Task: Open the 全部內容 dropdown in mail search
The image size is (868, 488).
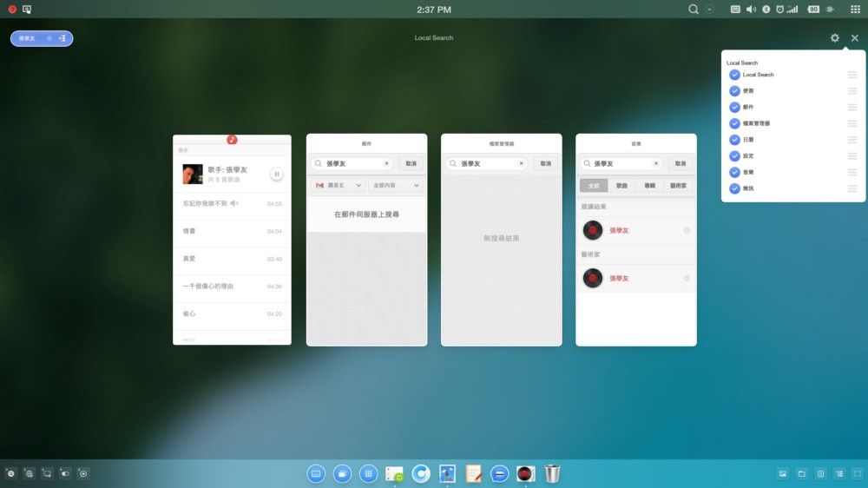Action: point(396,185)
